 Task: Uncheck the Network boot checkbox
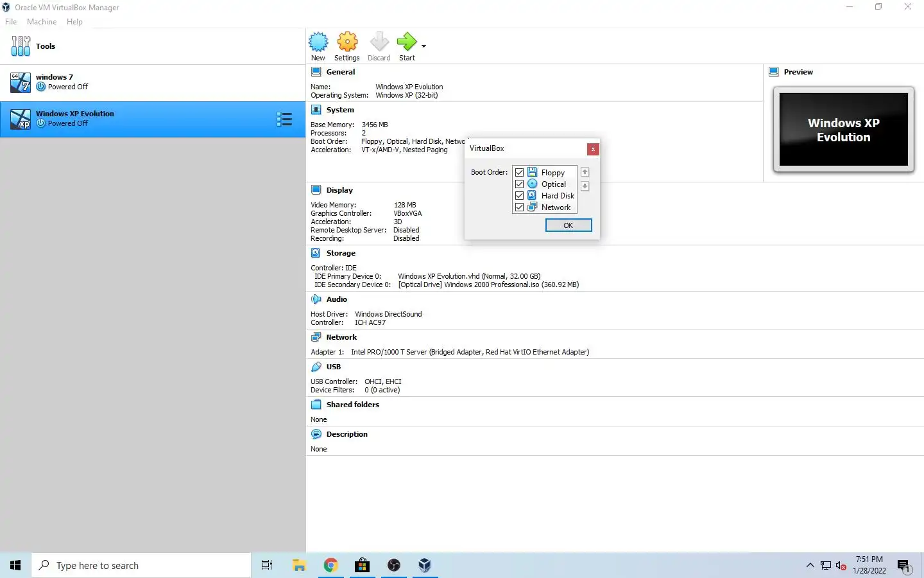[520, 207]
